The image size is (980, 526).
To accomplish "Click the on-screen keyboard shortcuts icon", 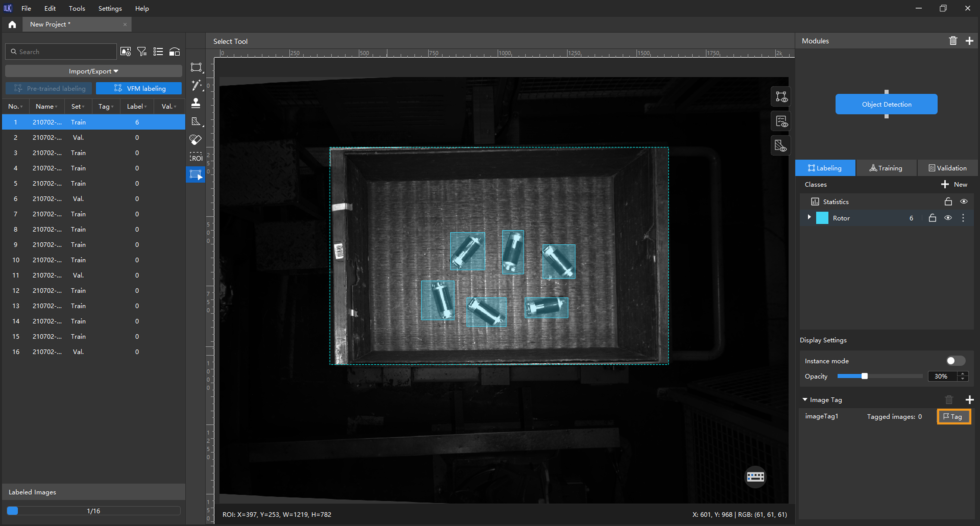I will pos(755,477).
